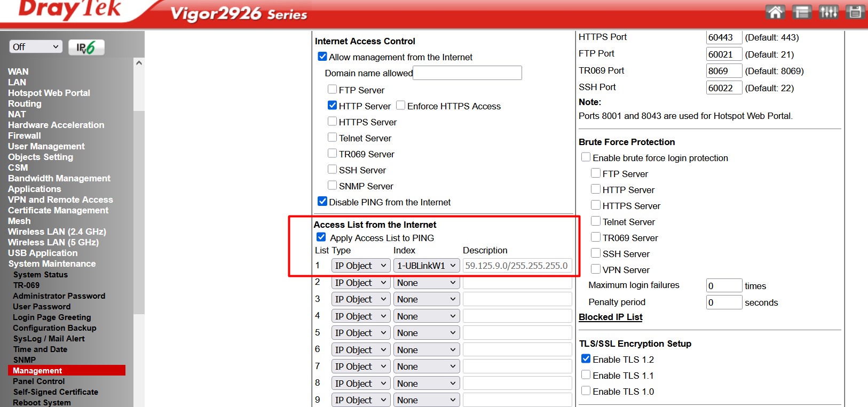868x407 pixels.
Task: Open Firewall in the sidebar menu
Action: pyautogui.click(x=24, y=135)
